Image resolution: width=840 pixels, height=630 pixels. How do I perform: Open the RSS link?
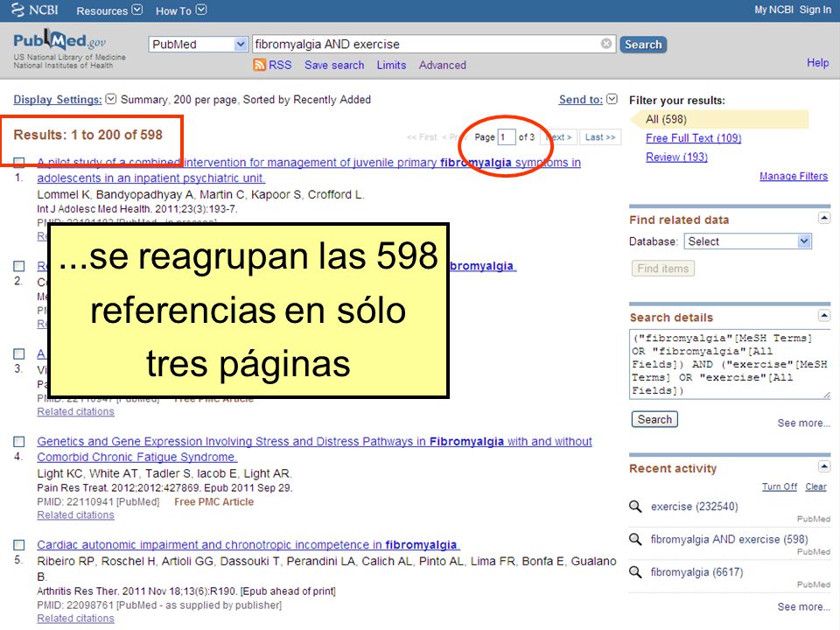(x=280, y=65)
